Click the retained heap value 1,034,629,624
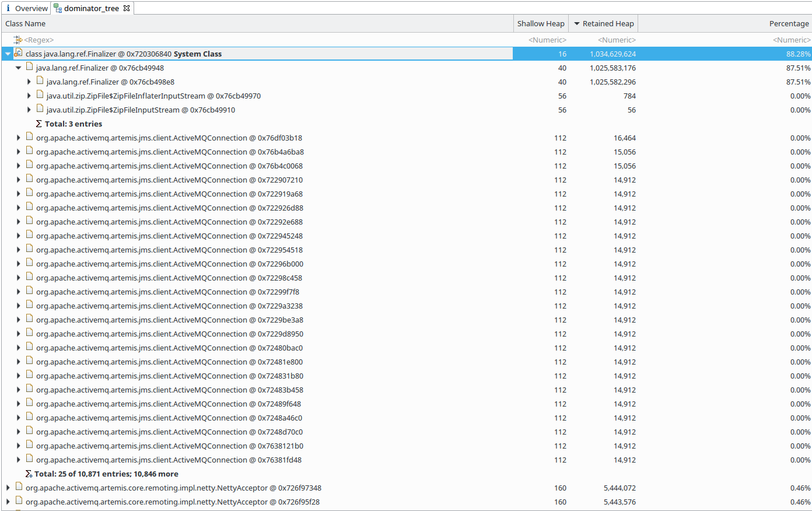The width and height of the screenshot is (812, 511). pyautogui.click(x=612, y=54)
